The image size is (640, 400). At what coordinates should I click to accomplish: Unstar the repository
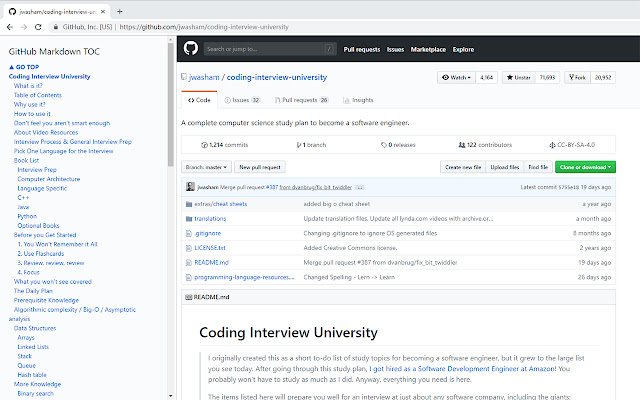tap(518, 76)
